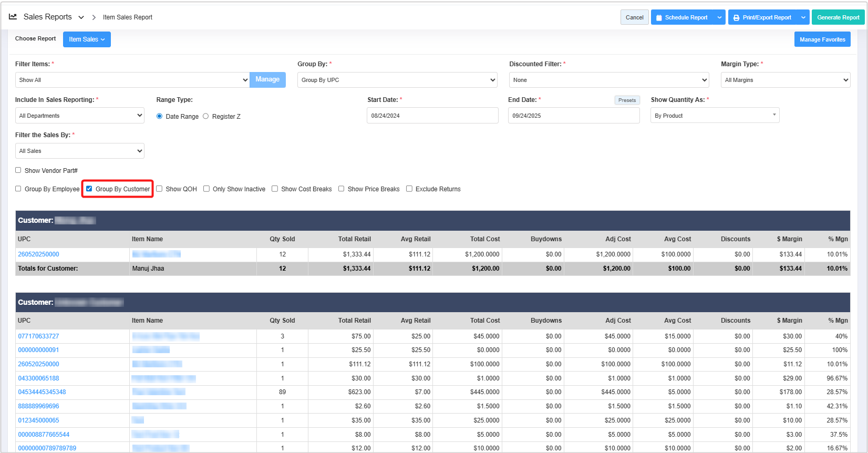Expand the All Margins dropdown

click(785, 80)
